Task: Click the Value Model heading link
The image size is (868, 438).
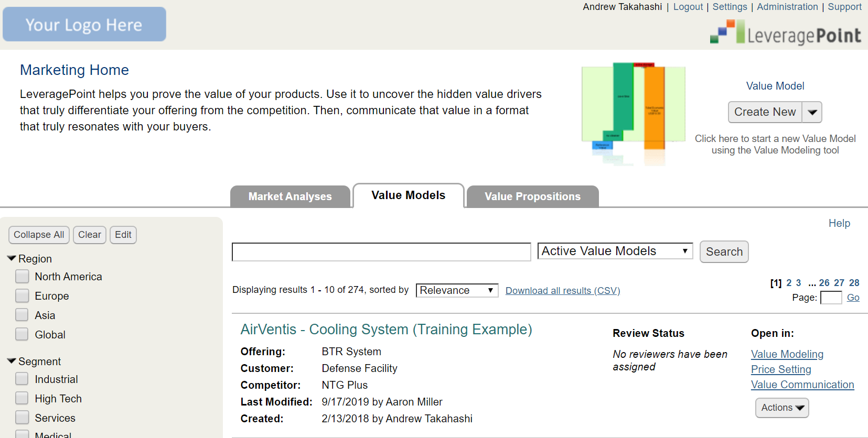Action: pos(775,86)
